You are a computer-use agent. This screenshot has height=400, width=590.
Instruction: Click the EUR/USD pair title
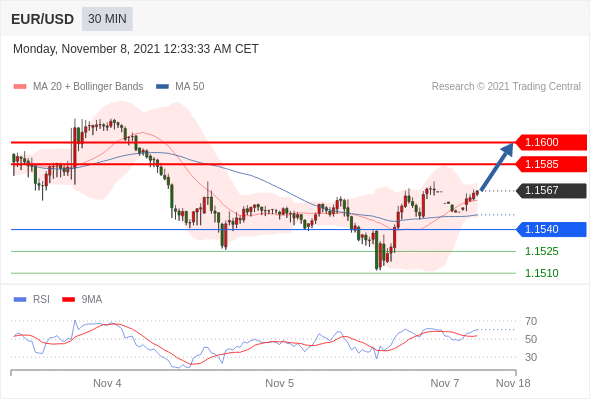pos(43,19)
